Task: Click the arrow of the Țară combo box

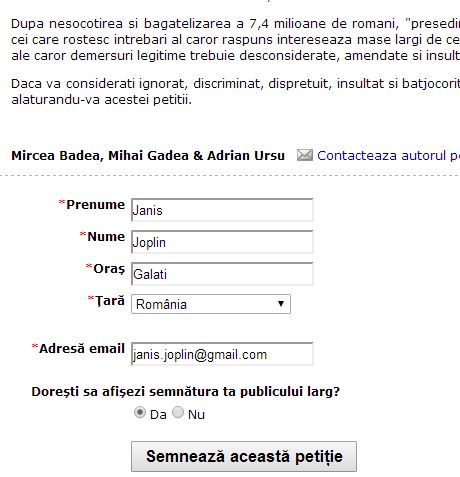Action: click(x=281, y=304)
